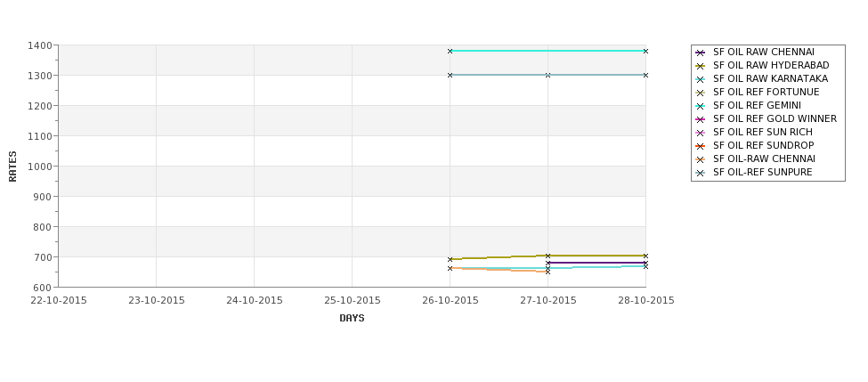Select SF OIL-REF SUNPURE legend label
Image resolution: width=868 pixels, height=382 pixels.
click(762, 172)
